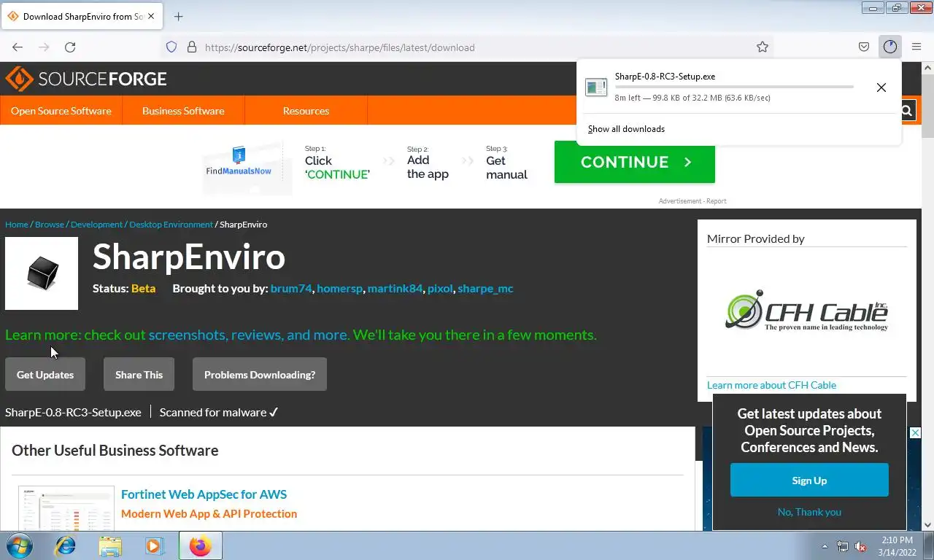
Task: Open Windows Explorer from taskbar
Action: (x=110, y=545)
